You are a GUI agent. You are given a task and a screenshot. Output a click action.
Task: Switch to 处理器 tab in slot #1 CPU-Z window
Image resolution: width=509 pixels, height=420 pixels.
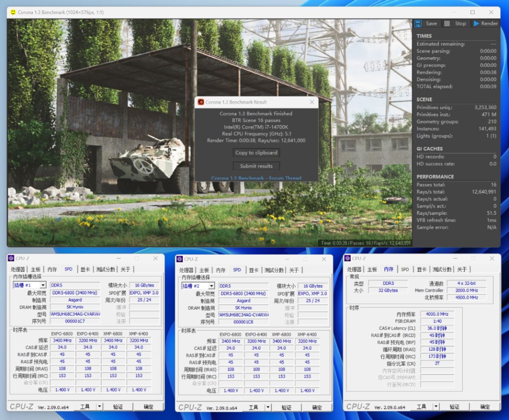pos(17,269)
